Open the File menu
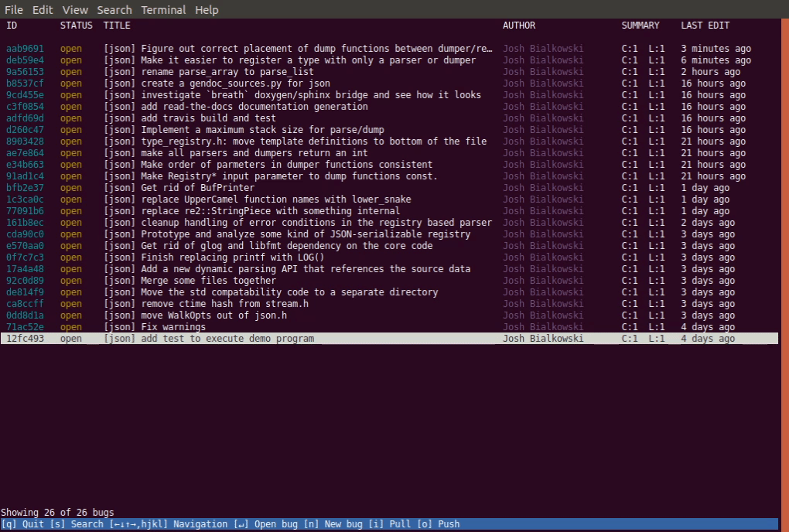The image size is (789, 532). coord(14,9)
